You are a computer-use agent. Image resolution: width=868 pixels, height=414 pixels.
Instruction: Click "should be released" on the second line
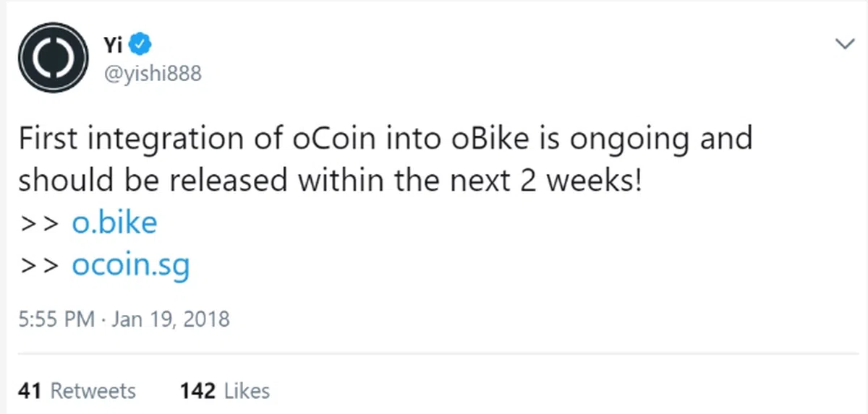point(152,179)
